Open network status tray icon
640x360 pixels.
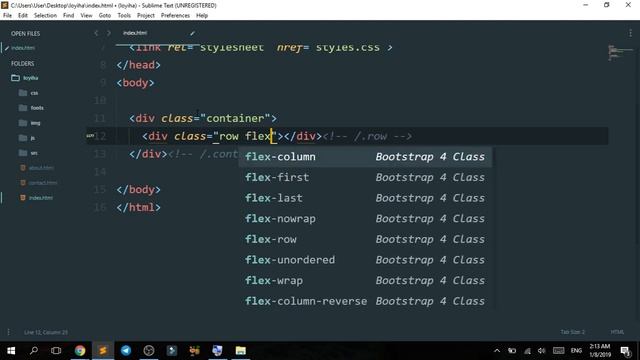click(x=527, y=351)
